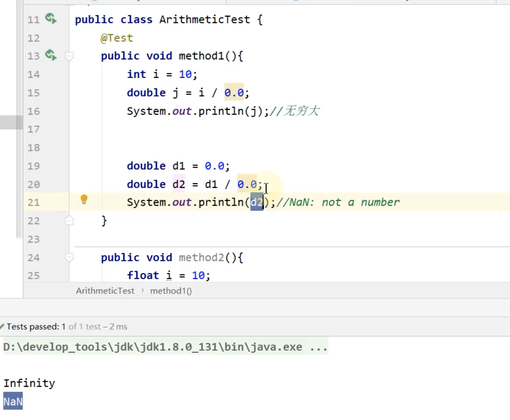This screenshot has height=420, width=510.
Task: Click the Infinity output line in console
Action: (x=29, y=383)
